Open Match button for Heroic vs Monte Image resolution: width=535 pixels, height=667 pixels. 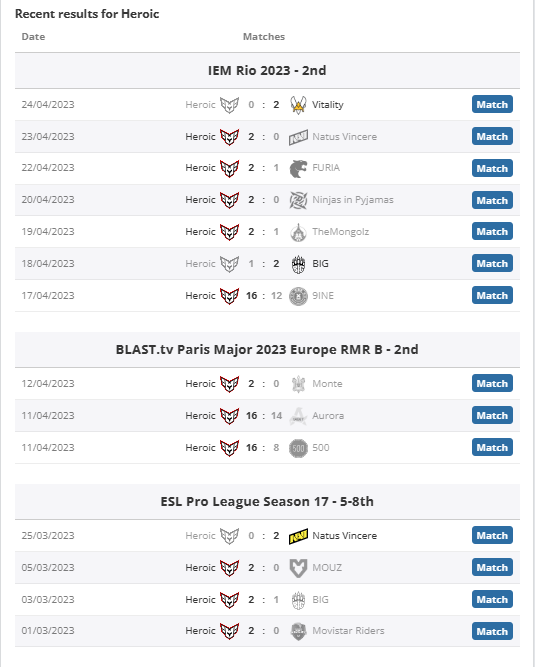pos(492,383)
